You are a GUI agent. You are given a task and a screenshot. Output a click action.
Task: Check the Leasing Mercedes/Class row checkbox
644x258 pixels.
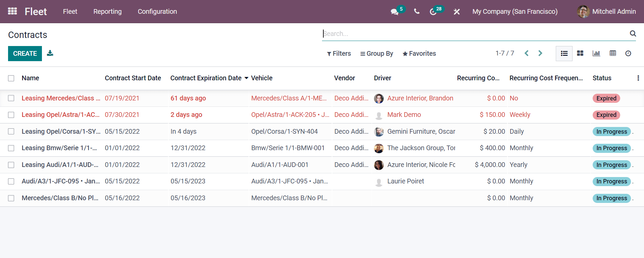click(11, 98)
